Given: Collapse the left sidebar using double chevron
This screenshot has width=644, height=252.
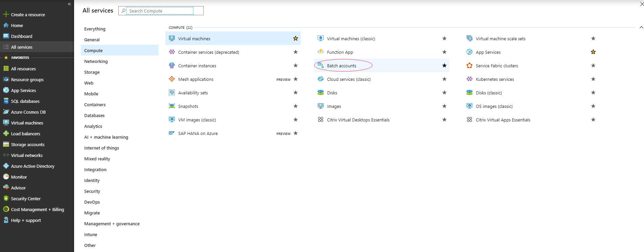Looking at the screenshot, I should [69, 4].
